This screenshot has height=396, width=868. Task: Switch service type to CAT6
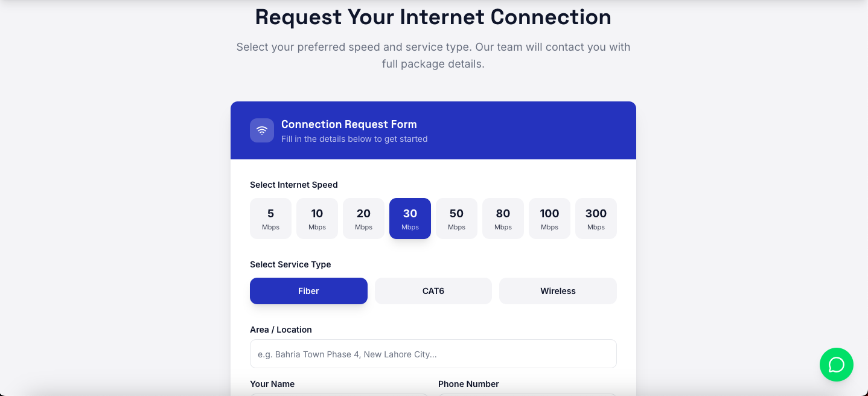click(x=433, y=291)
